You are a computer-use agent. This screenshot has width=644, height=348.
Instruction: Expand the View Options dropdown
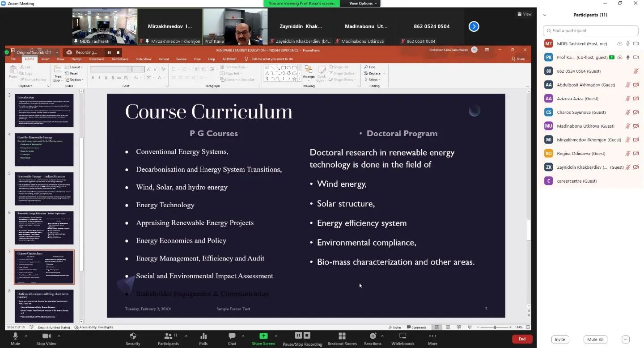363,4
